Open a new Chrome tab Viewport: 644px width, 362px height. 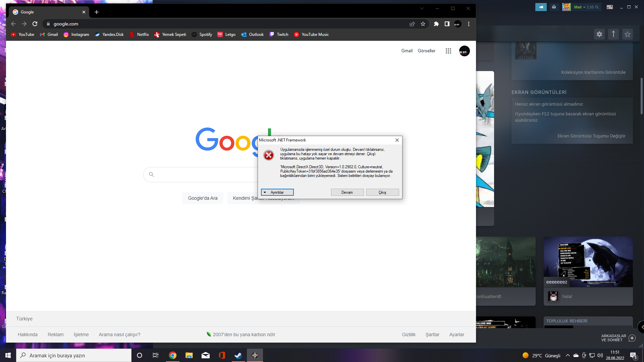click(x=97, y=12)
